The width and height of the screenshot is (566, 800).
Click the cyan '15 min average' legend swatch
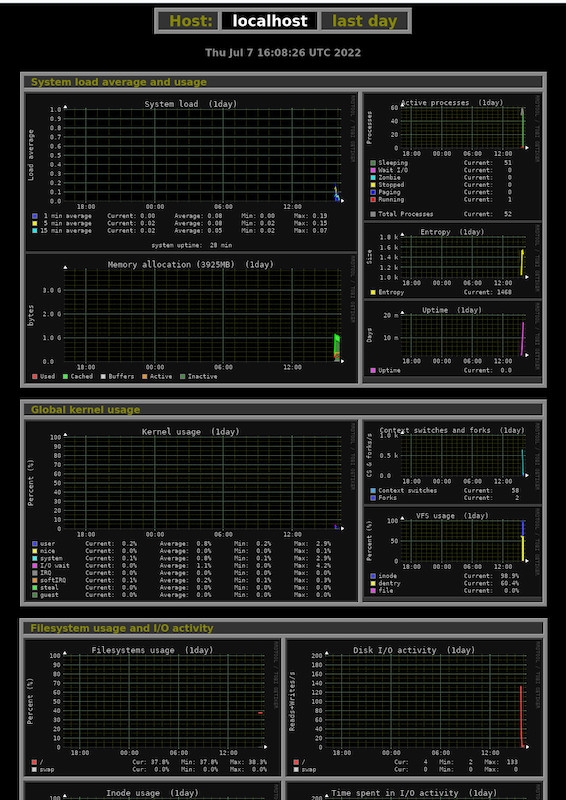point(35,231)
